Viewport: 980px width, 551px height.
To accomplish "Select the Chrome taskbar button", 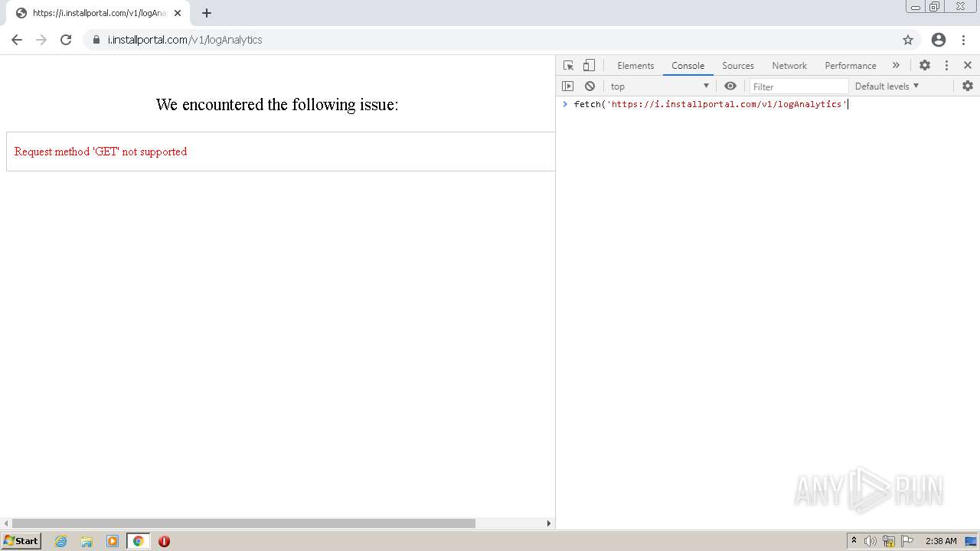I will (x=139, y=541).
